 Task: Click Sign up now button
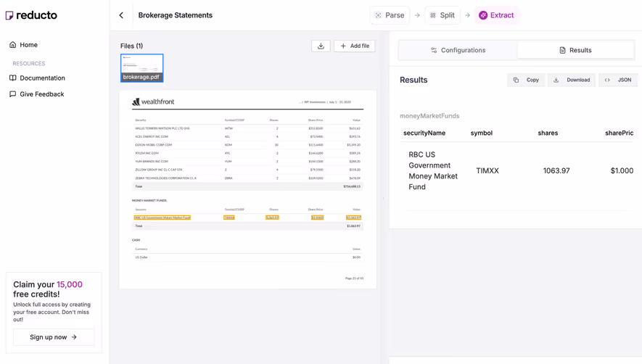[53, 337]
